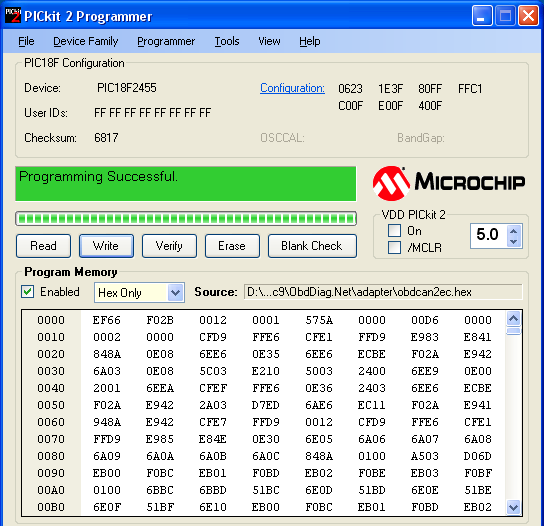The width and height of the screenshot is (544, 526).
Task: Click memory cell 00D6 in row 0000
Action: click(425, 320)
